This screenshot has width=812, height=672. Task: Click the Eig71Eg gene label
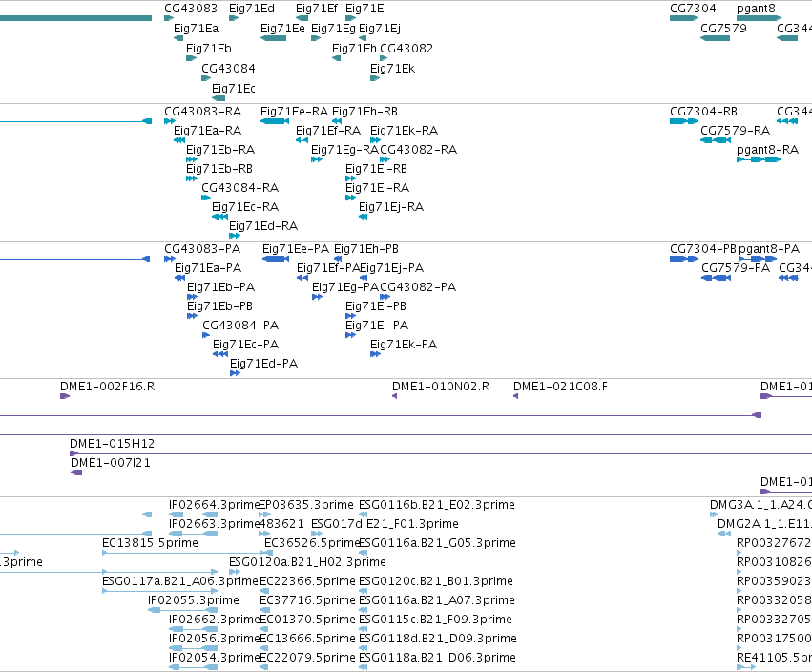click(334, 29)
